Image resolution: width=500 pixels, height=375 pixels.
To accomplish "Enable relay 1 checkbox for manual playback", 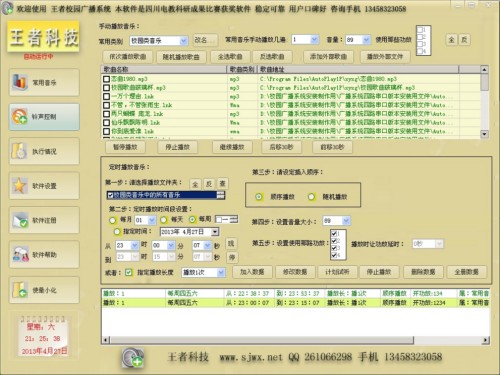I will [420, 30].
